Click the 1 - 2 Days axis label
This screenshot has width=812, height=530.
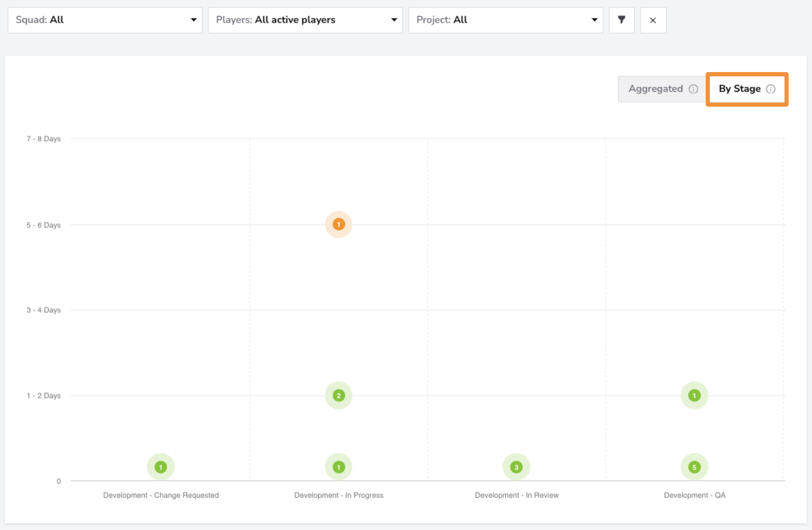tap(43, 396)
